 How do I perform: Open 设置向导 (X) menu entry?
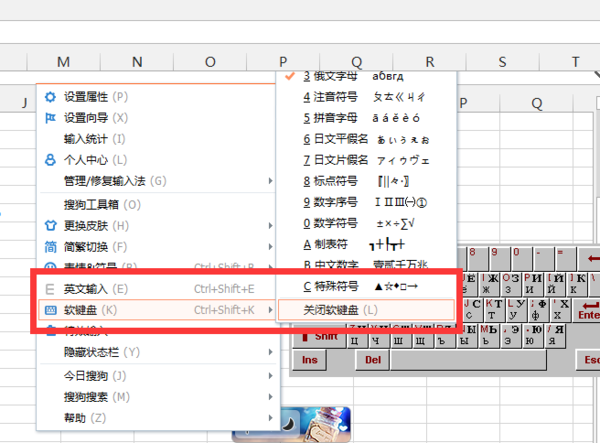(157, 118)
